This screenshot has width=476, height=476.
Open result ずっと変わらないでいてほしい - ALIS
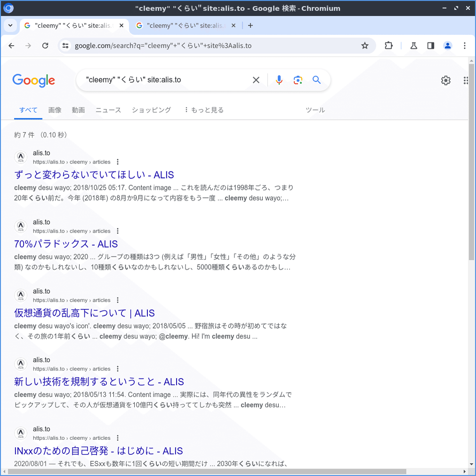click(94, 175)
